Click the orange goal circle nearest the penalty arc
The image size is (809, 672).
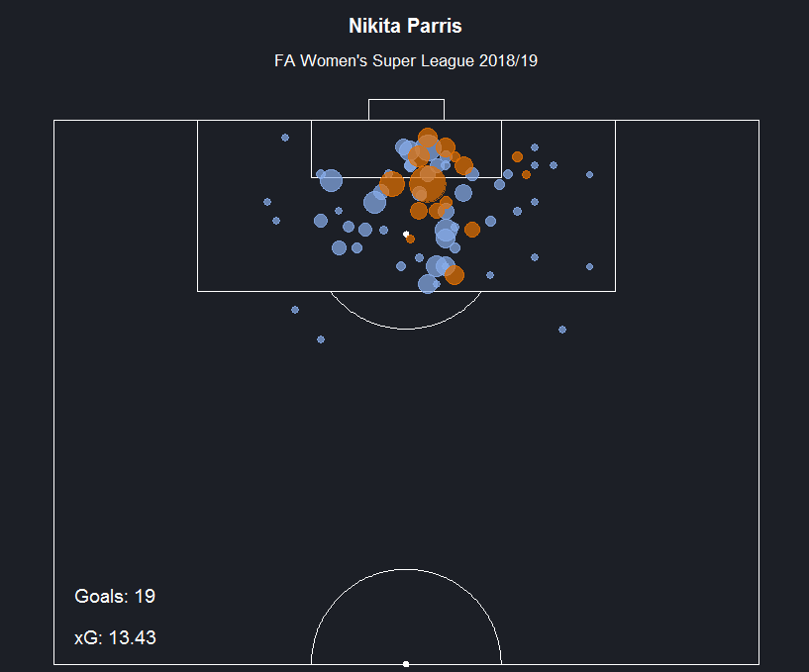[x=455, y=275]
